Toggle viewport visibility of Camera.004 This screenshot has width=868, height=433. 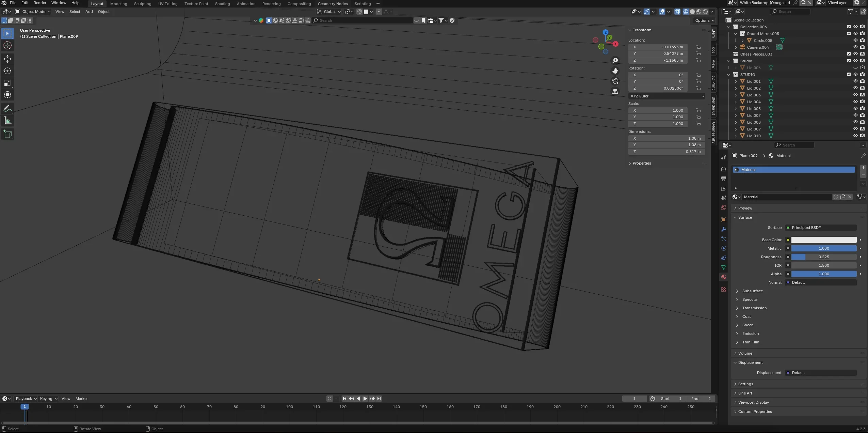(x=855, y=47)
